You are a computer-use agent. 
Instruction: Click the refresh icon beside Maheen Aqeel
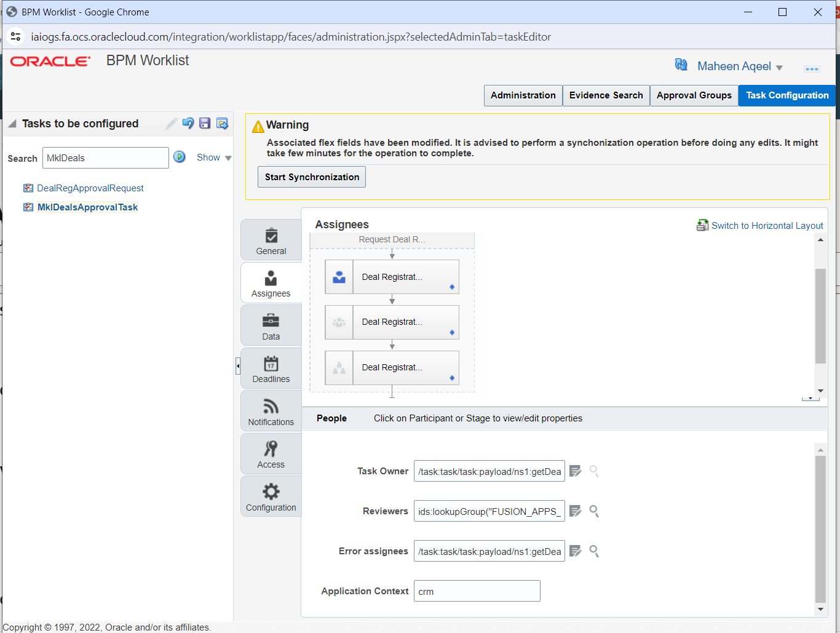(682, 65)
